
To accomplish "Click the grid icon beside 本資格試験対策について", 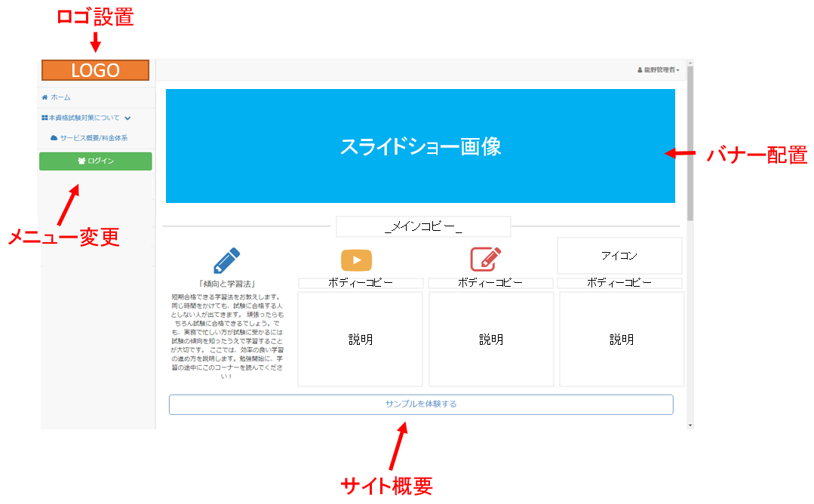I will (x=45, y=118).
